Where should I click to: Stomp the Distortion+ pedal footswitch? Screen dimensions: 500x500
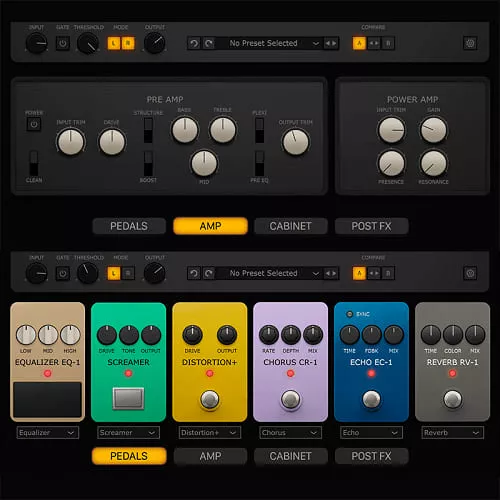tap(209, 399)
